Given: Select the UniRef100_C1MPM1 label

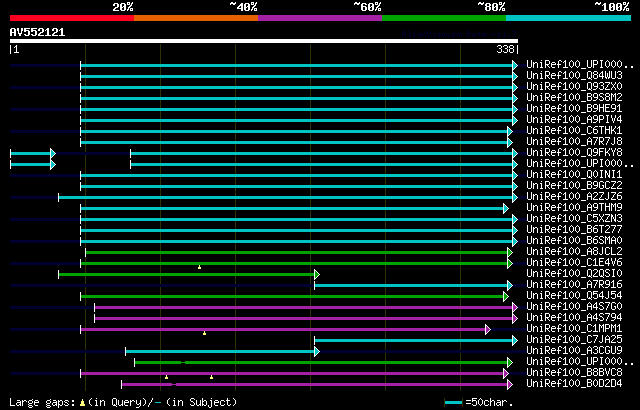Looking at the screenshot, I should tap(574, 329).
